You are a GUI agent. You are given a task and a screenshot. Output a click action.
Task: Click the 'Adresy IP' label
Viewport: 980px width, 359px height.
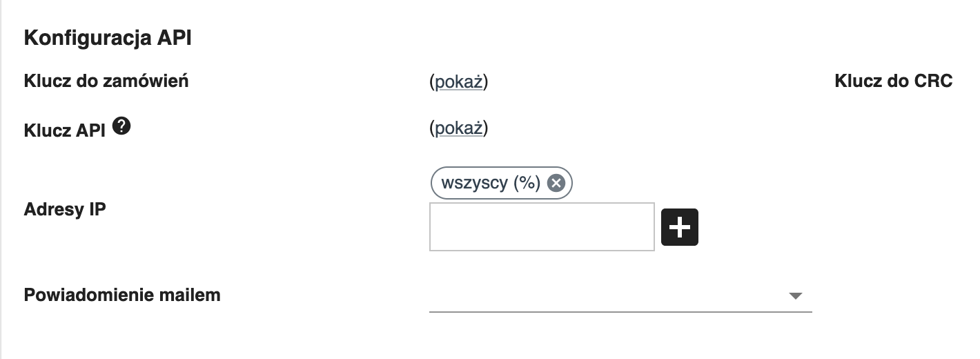click(65, 209)
